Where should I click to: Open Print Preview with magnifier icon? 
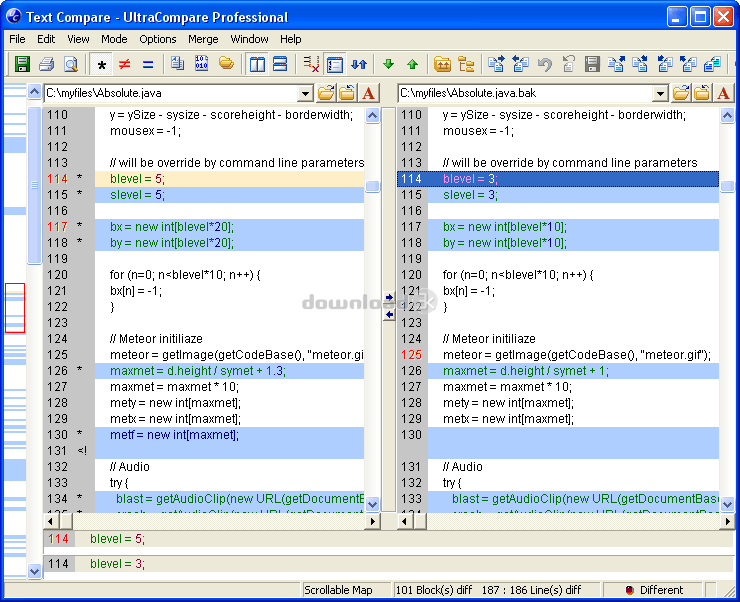tap(71, 64)
